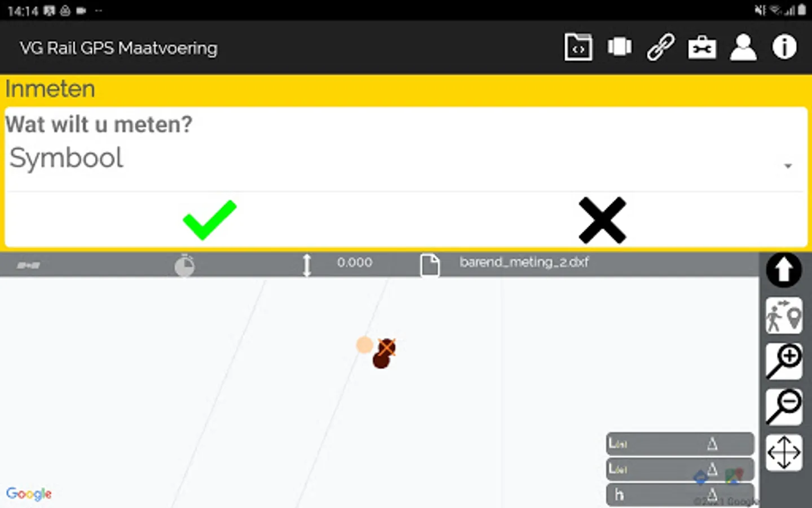The height and width of the screenshot is (508, 812).
Task: Open the user profile icon
Action: pos(743,47)
